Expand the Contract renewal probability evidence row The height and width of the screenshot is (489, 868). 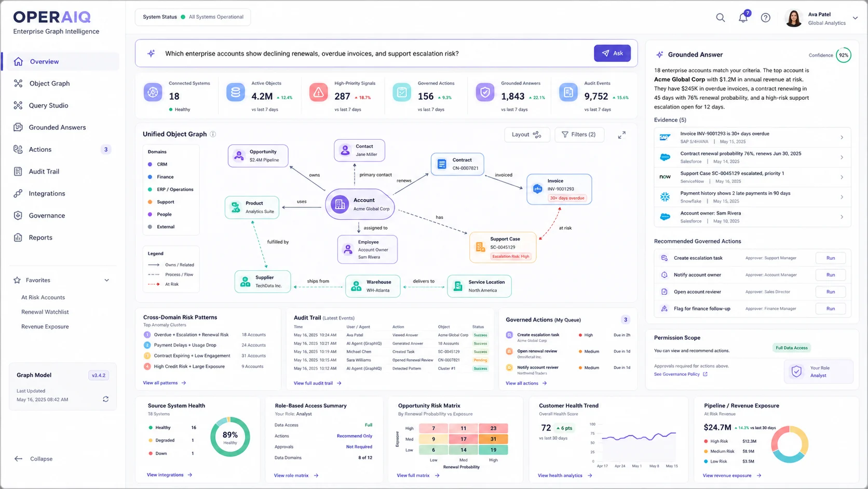(752, 157)
